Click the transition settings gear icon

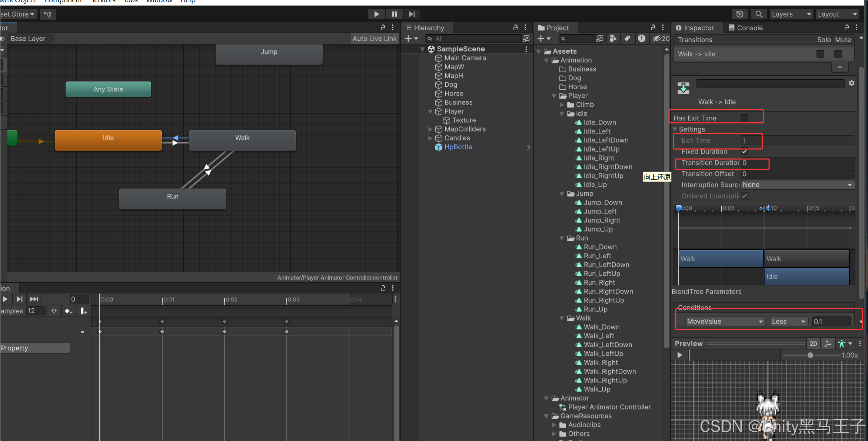(852, 83)
